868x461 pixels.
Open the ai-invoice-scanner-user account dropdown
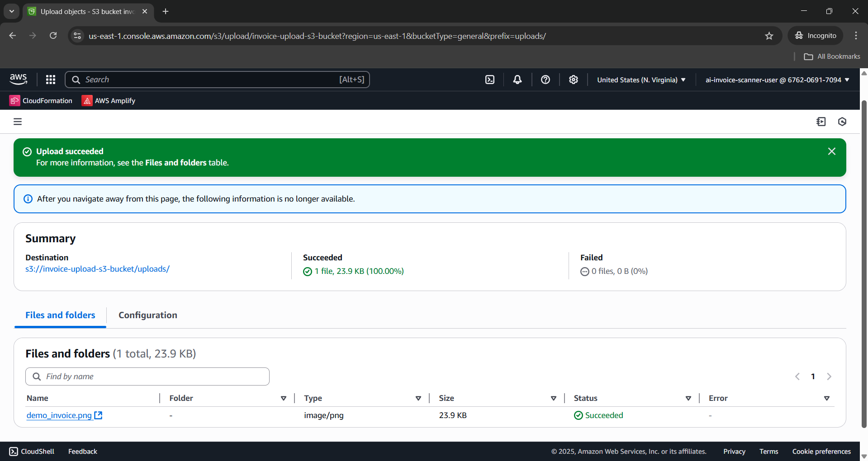tap(777, 80)
